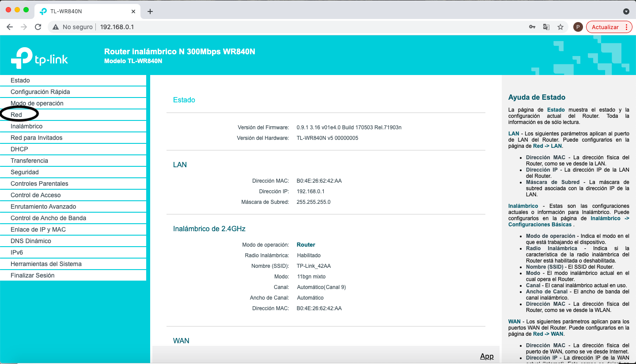636x364 pixels.
Task: Open a new tab with plus icon
Action: tap(150, 11)
